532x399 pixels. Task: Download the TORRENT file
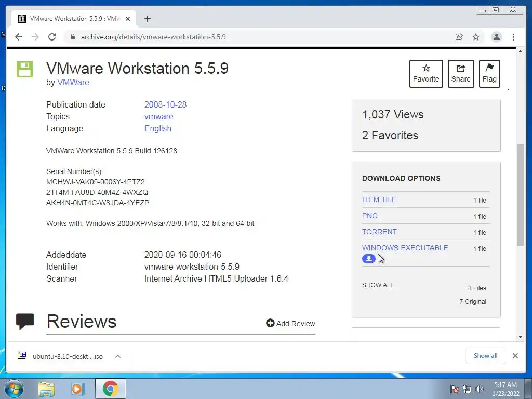[x=379, y=232]
